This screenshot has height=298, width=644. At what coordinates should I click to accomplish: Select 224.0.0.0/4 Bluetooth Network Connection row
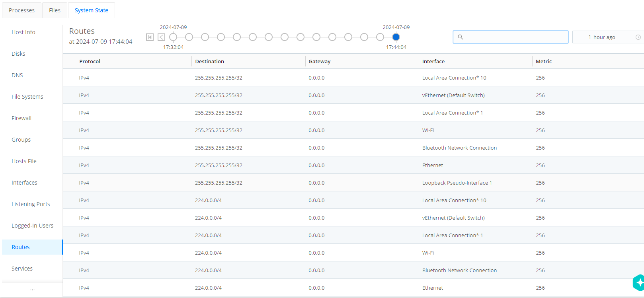[x=353, y=270]
